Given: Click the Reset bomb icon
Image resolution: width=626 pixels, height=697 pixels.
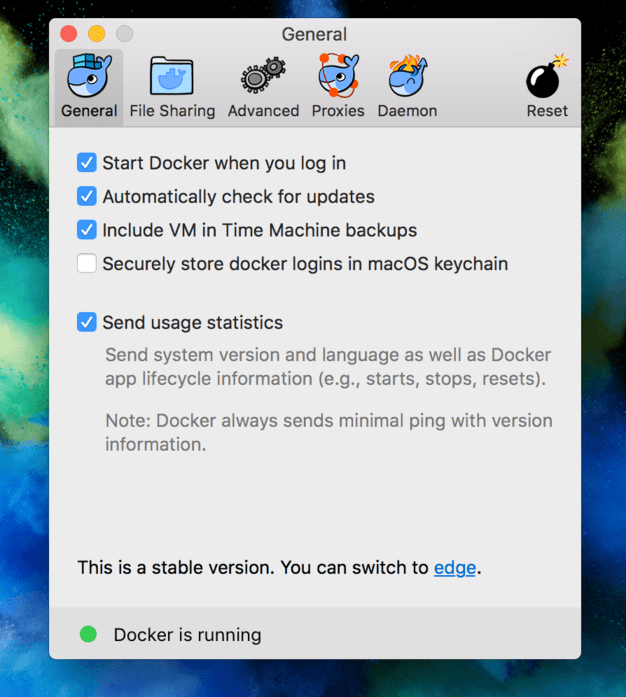Looking at the screenshot, I should [x=547, y=76].
